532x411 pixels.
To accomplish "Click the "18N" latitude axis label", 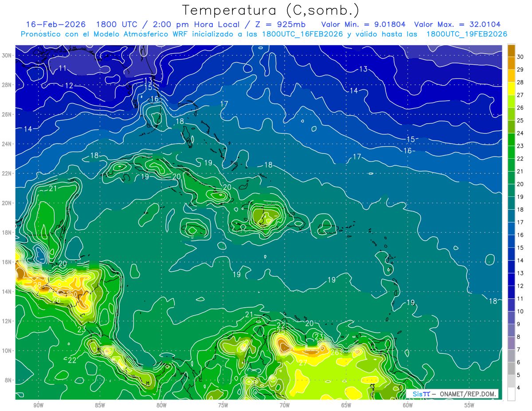I will 7,232.
